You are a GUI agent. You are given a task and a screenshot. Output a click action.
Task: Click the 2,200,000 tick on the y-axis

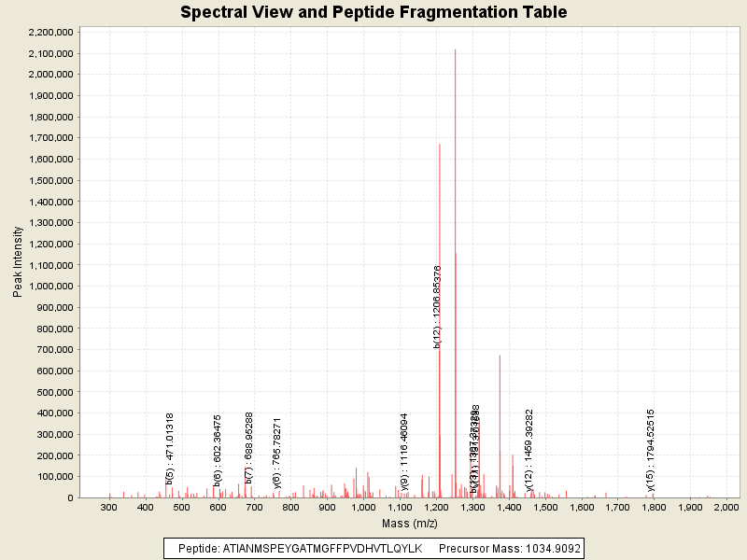pos(51,32)
